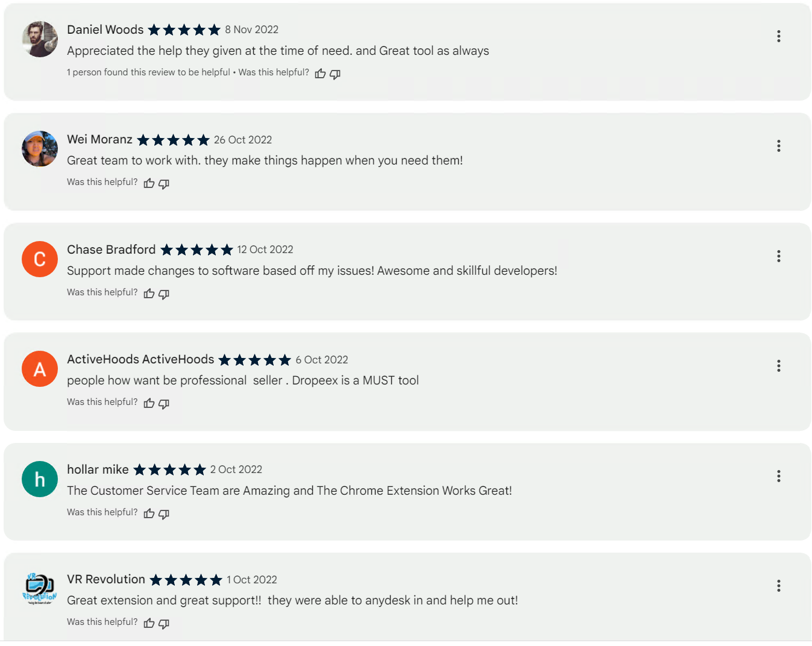Viewport: 812px width, 646px height.
Task: Thumbs up hollar mike's review
Action: 149,513
